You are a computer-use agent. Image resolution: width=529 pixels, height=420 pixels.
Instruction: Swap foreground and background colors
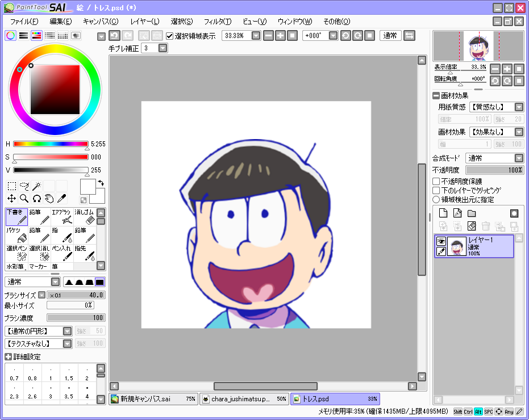101,183
